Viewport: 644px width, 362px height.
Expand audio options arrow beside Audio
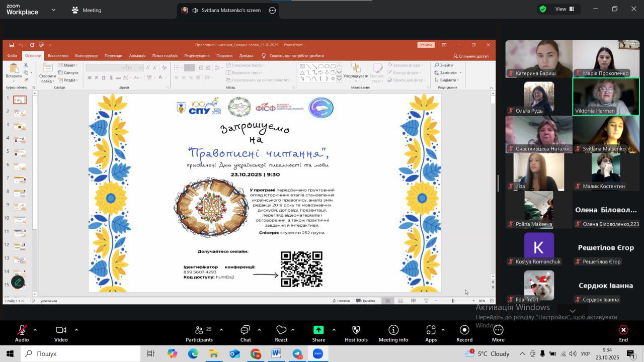(x=35, y=330)
